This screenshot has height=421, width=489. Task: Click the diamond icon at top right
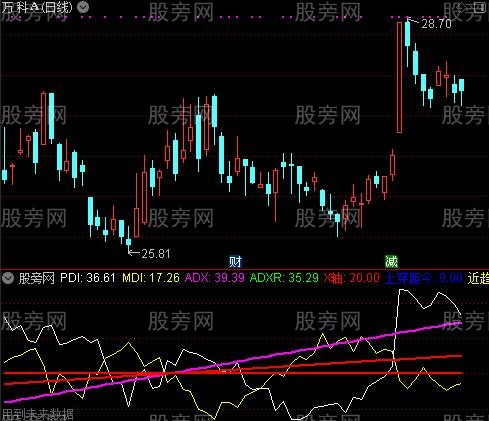tap(462, 7)
